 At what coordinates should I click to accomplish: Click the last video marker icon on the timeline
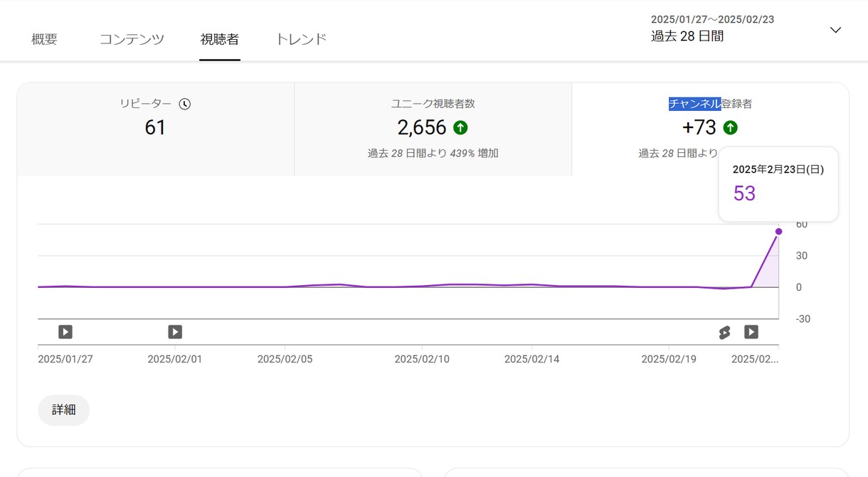click(x=751, y=332)
